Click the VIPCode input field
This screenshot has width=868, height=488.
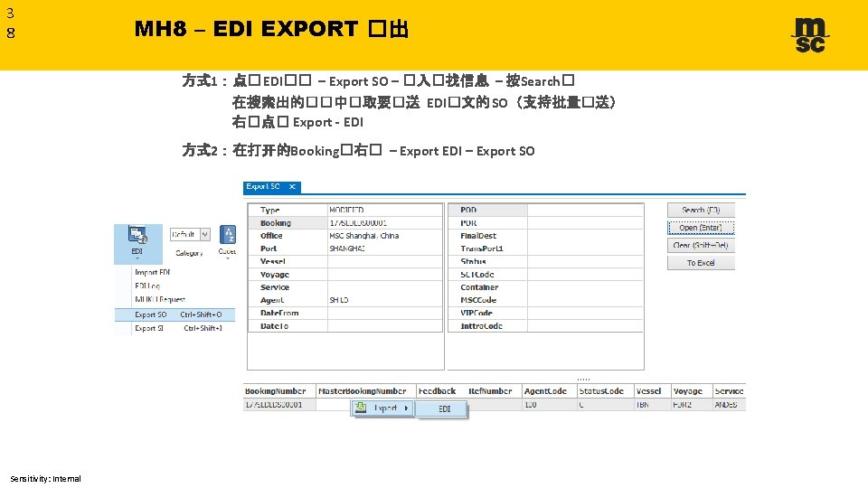[x=585, y=313]
